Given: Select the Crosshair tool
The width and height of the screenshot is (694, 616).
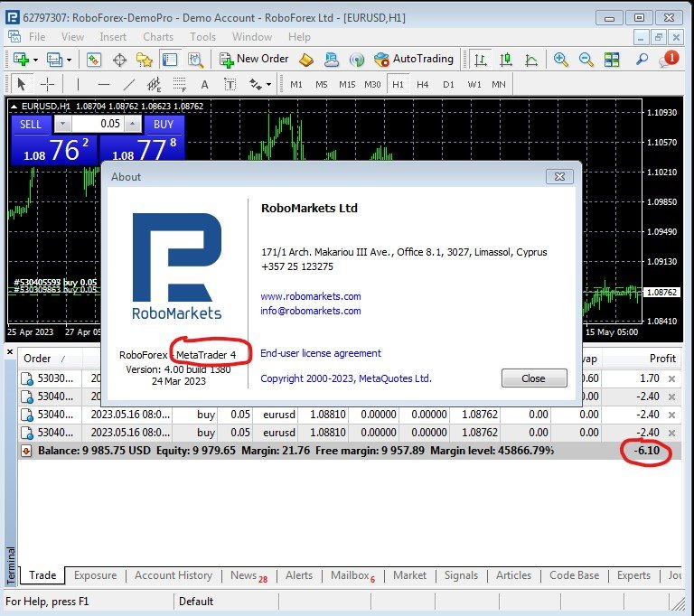Looking at the screenshot, I should 47,84.
